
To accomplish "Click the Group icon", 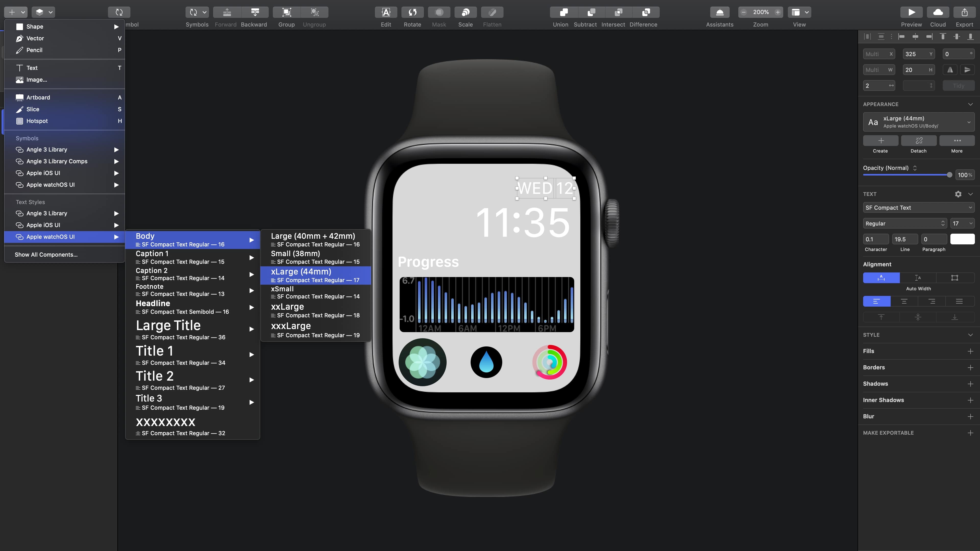I will coord(286,12).
